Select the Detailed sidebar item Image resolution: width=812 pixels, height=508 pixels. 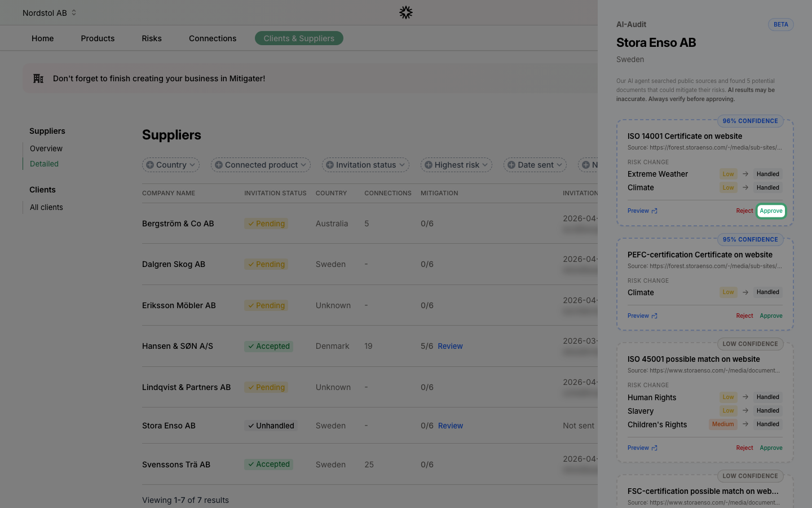click(x=44, y=164)
